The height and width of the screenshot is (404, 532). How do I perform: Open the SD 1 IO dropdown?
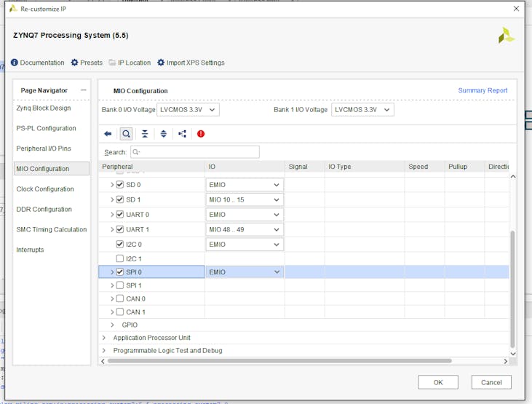click(245, 199)
